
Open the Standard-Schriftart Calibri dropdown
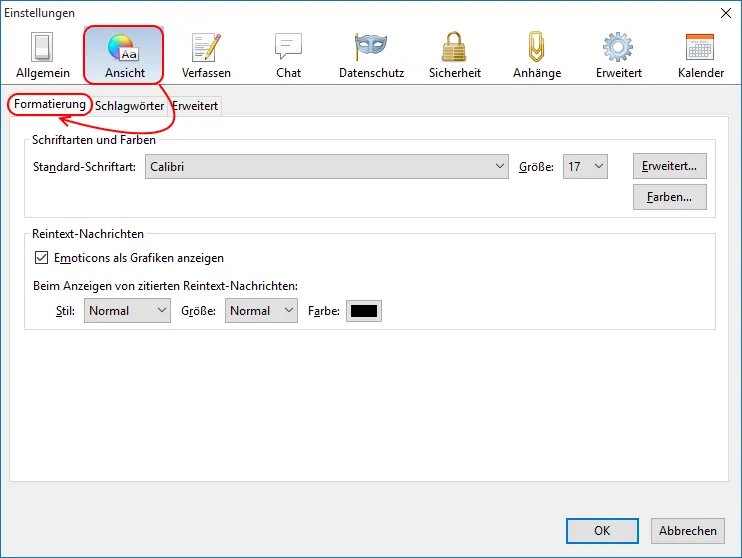327,167
